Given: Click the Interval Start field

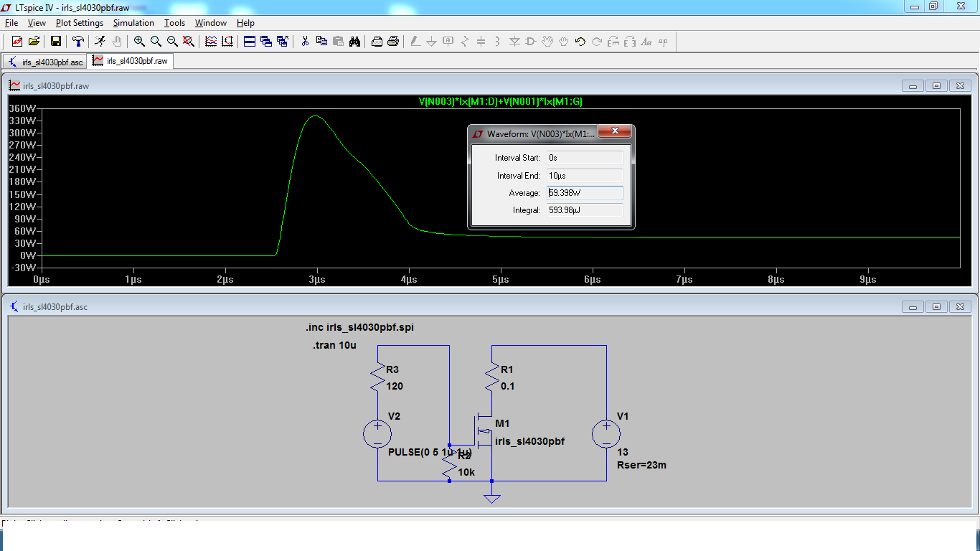Looking at the screenshot, I should [x=585, y=157].
